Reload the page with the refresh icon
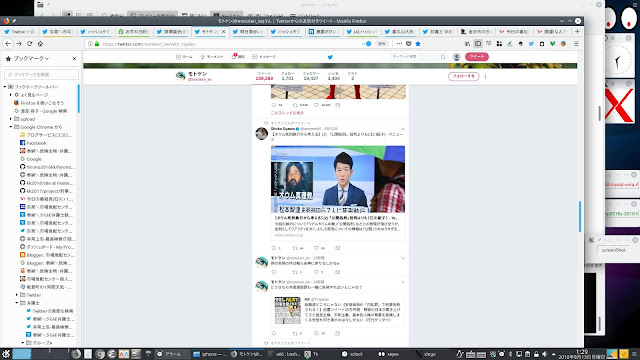The image size is (640, 360). tap(29, 44)
